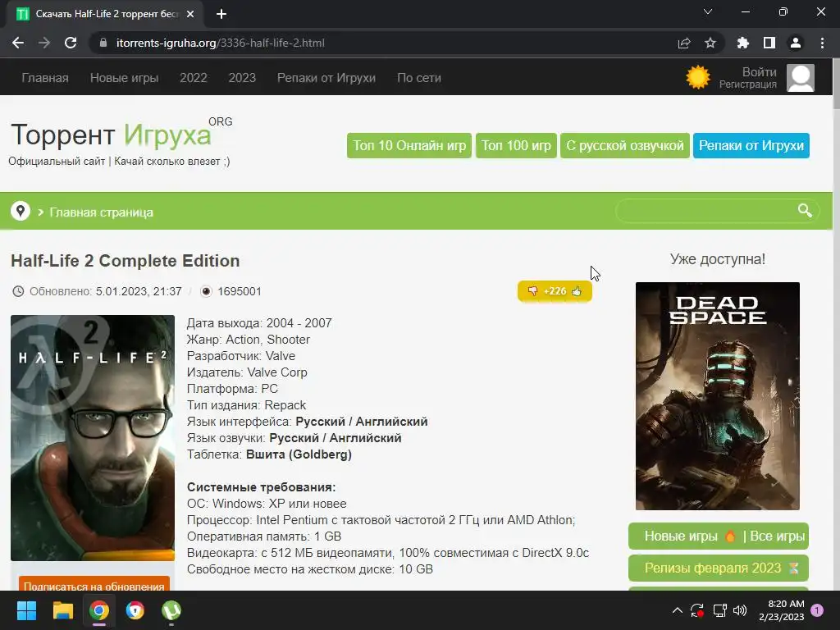The height and width of the screenshot is (630, 840).
Task: Click the sync status tray icon
Action: pos(697,610)
